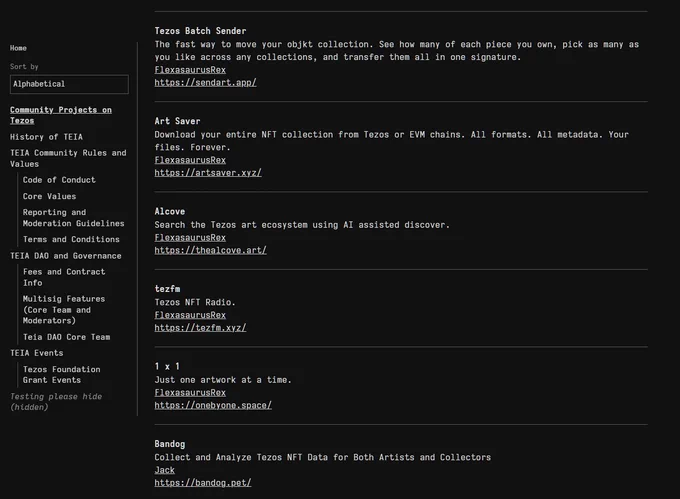Select Code of Conduct sidebar item
The width and height of the screenshot is (680, 499).
click(x=59, y=180)
